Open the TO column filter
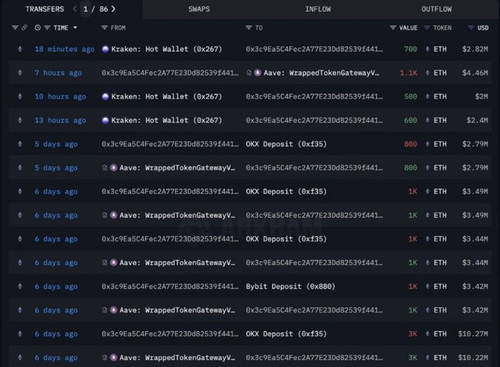Image resolution: width=500 pixels, height=367 pixels. point(249,28)
